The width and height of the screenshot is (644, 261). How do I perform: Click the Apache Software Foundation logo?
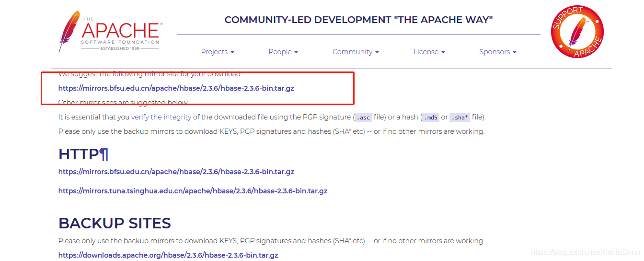click(x=111, y=31)
